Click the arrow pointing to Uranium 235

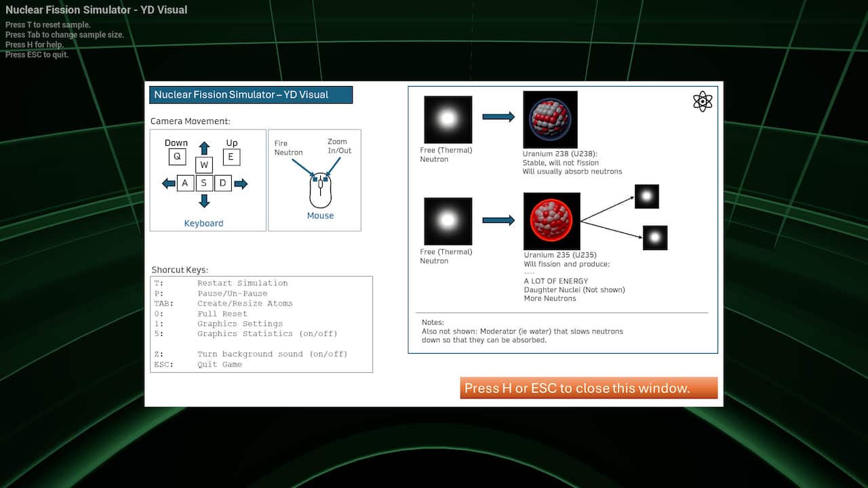[x=498, y=220]
